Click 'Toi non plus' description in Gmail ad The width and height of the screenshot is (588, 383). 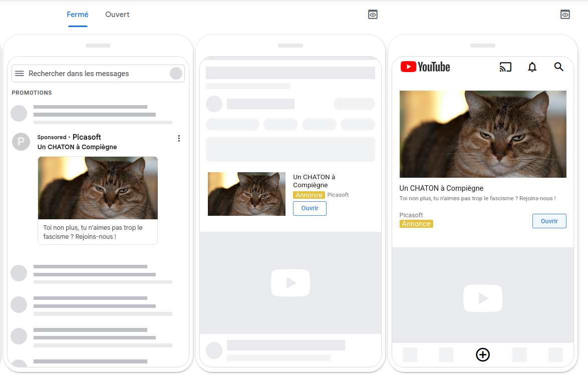tap(93, 232)
